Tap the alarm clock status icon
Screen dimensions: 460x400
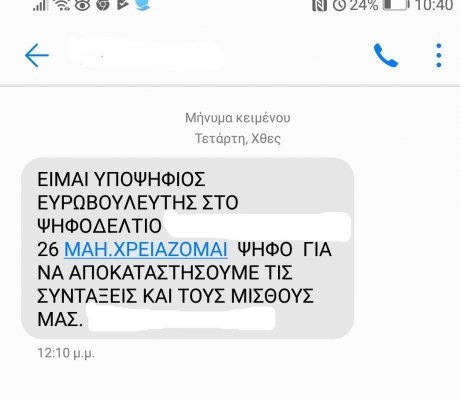coord(339,5)
